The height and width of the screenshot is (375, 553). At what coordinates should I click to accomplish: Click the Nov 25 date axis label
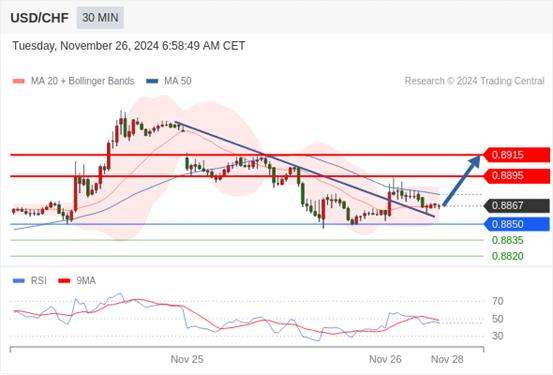187,359
